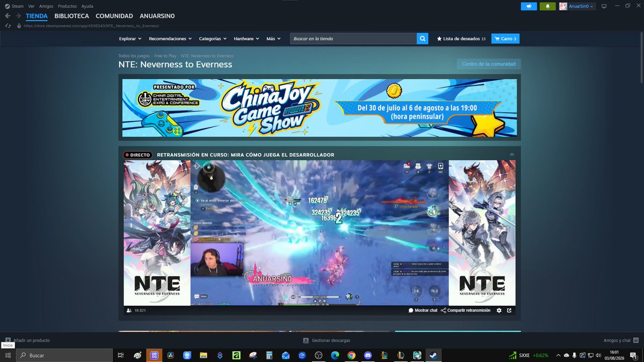Switch to the COMUNIDAD tab
Viewport: 644px width, 362px height.
[x=114, y=16]
